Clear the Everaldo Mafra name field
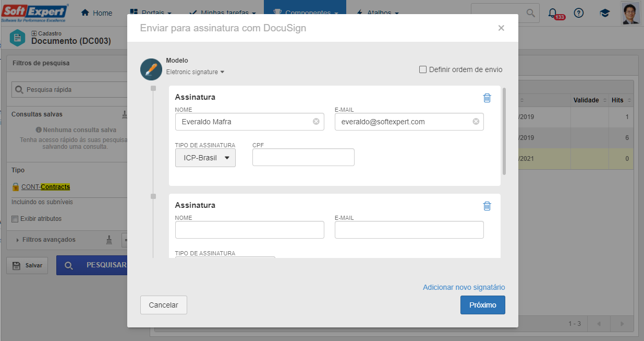This screenshot has width=644, height=341. point(316,122)
